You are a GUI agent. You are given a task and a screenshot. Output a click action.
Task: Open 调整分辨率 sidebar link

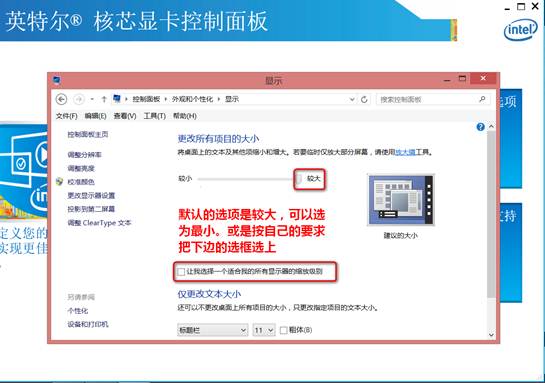84,155
